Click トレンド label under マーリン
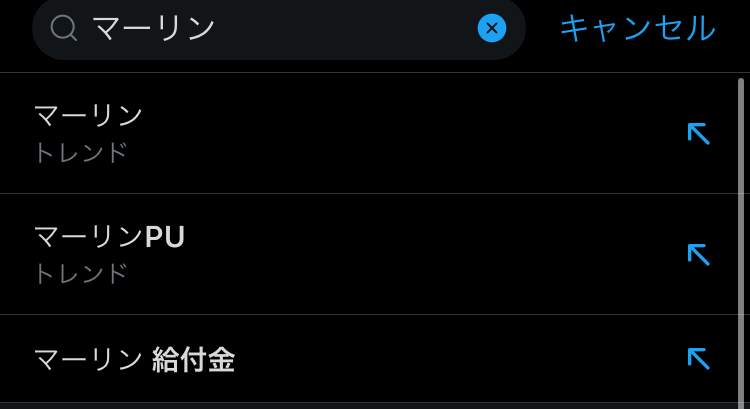Viewport: 750px width, 409px height. tap(81, 153)
